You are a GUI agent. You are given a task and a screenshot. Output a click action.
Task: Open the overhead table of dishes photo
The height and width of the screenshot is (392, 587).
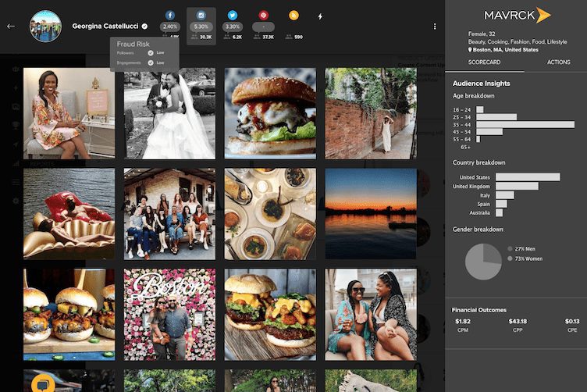[270, 214]
